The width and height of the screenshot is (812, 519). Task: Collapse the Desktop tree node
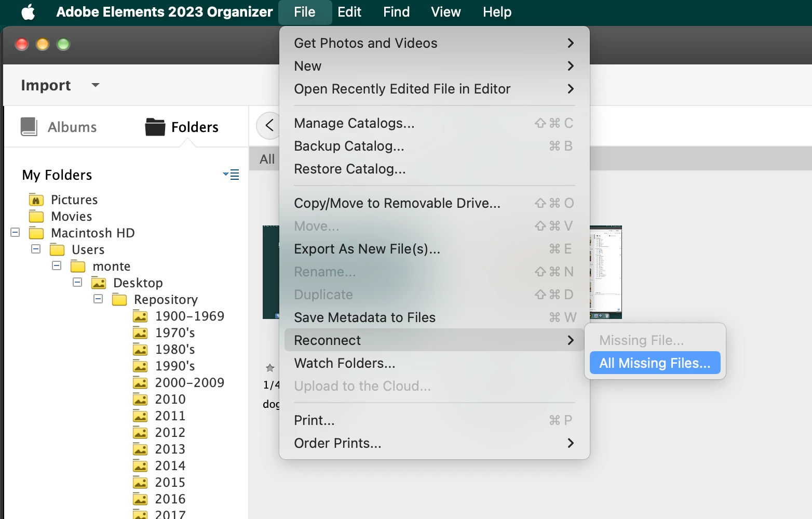77,282
